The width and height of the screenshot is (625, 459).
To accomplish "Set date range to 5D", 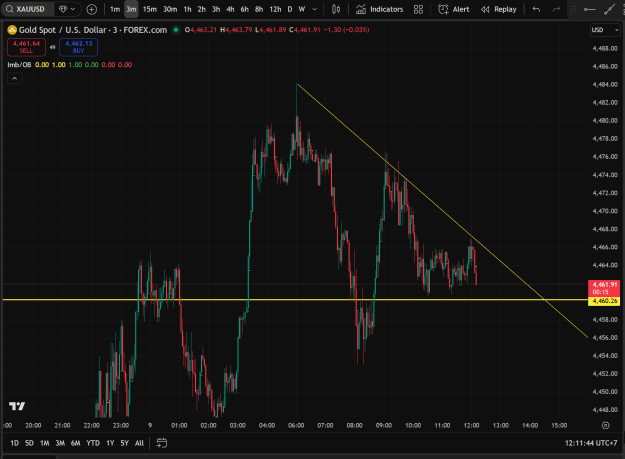I will (29, 443).
